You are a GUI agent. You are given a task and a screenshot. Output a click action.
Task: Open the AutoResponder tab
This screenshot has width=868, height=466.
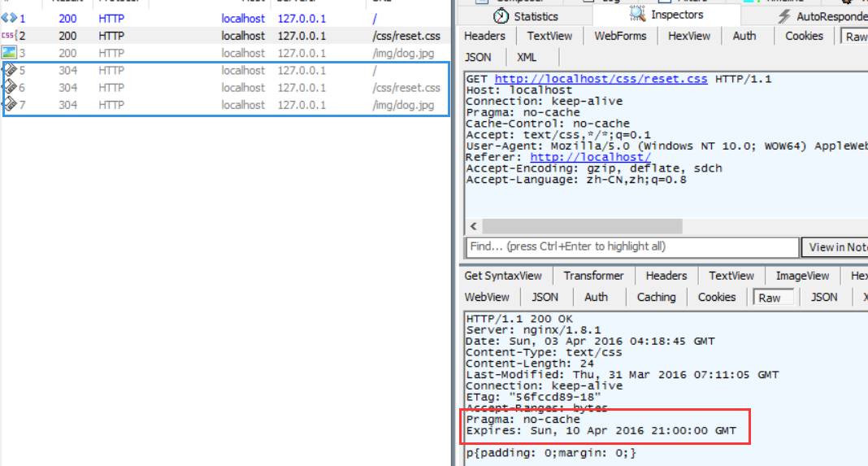point(822,16)
